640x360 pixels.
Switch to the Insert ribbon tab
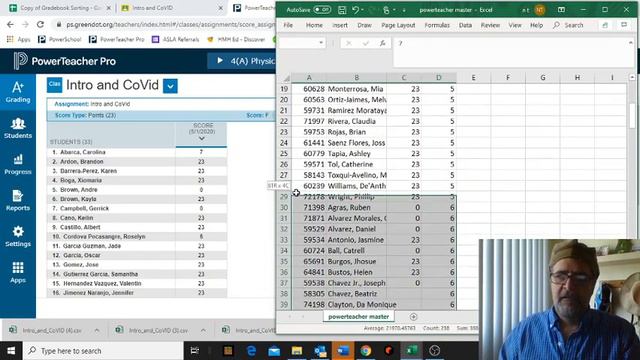point(340,25)
